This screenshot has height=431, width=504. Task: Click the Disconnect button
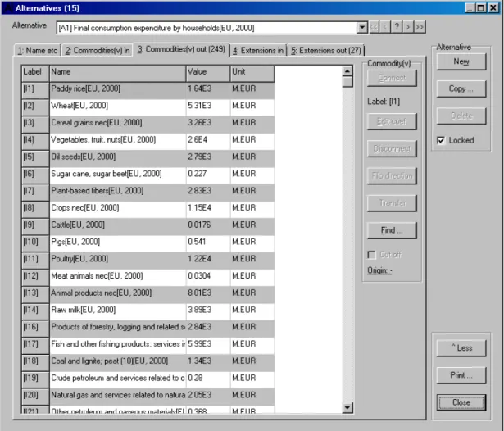tap(392, 149)
